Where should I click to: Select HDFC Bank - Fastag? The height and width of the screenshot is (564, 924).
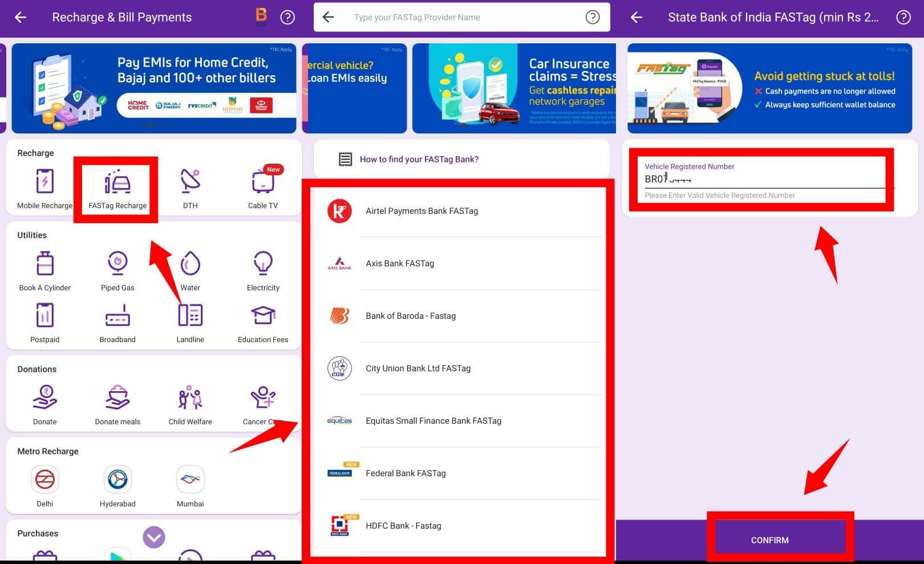tap(461, 526)
